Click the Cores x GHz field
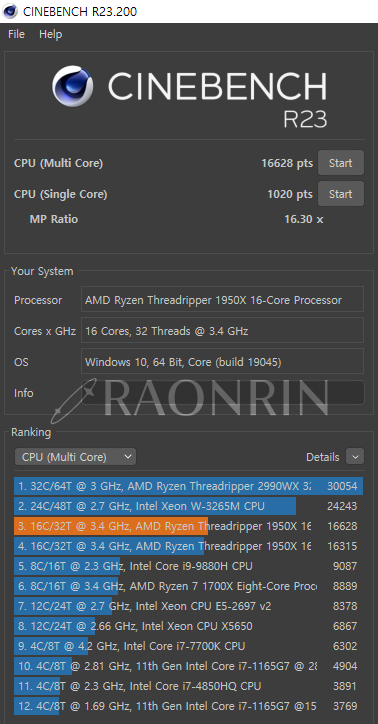378x724 pixels. coord(222,331)
